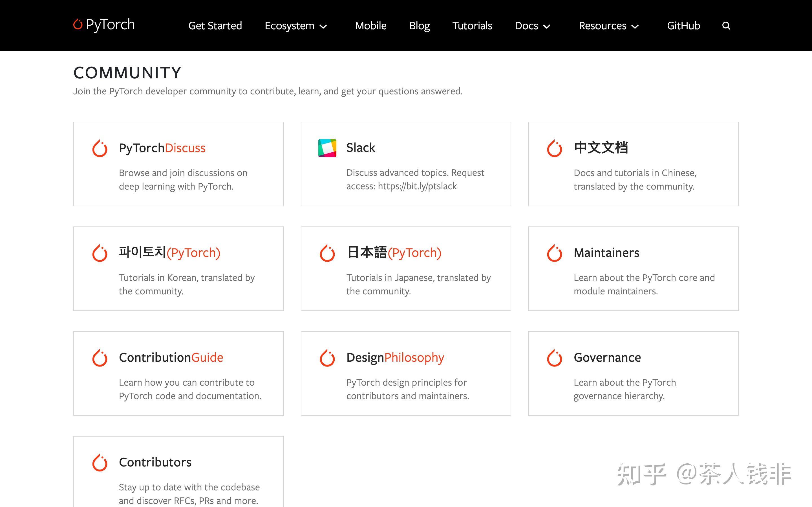Screen dimensions: 812x507
Task: Click the flame icon on the 中文文档 card
Action: 554,148
